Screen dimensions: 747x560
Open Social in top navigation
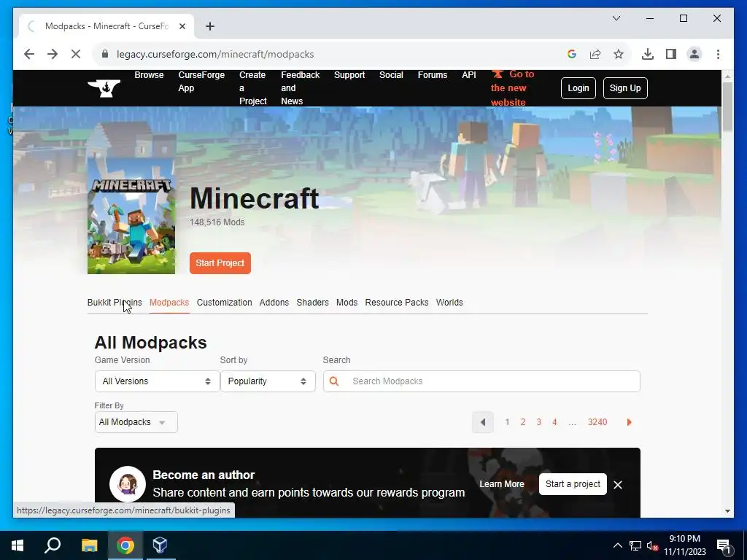pyautogui.click(x=391, y=75)
